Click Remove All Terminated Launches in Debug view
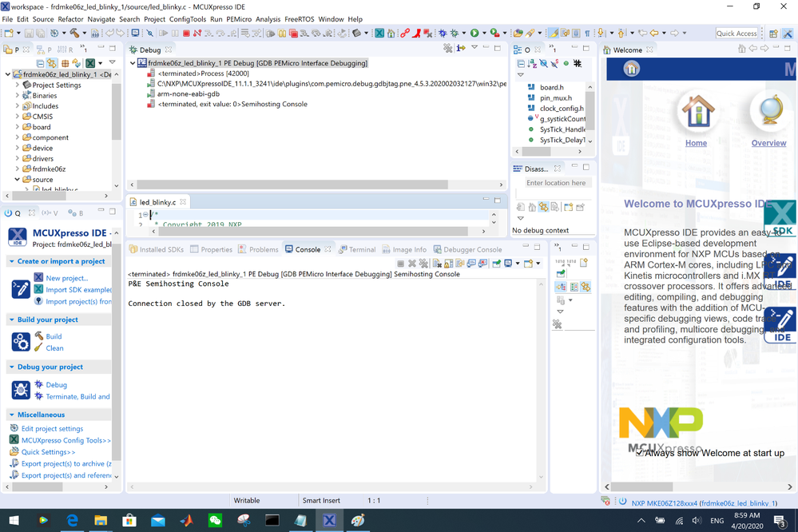The width and height of the screenshot is (798, 532). 448,48
